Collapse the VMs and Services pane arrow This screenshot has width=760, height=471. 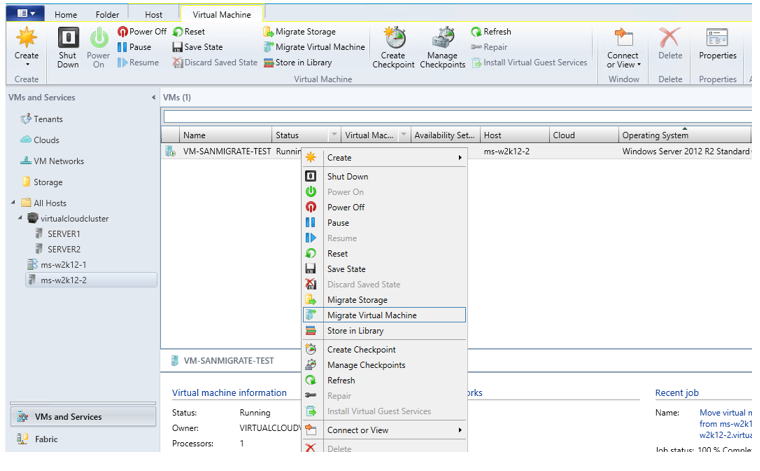click(154, 97)
